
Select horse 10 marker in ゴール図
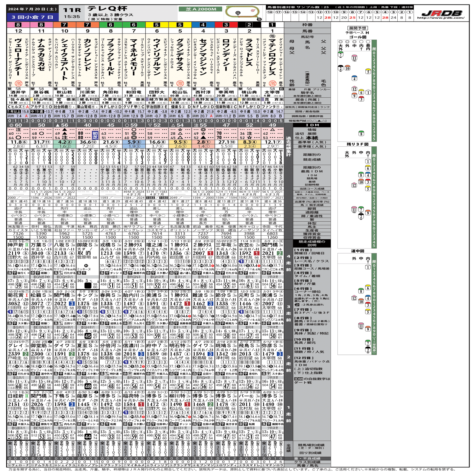coord(347,68)
